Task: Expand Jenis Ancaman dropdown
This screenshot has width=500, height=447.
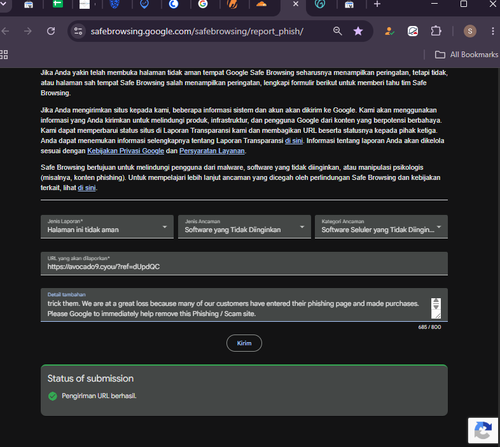Action: pos(244,227)
